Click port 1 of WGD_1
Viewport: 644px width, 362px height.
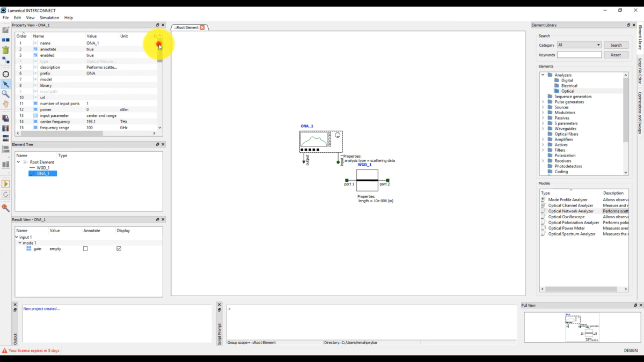pyautogui.click(x=347, y=181)
